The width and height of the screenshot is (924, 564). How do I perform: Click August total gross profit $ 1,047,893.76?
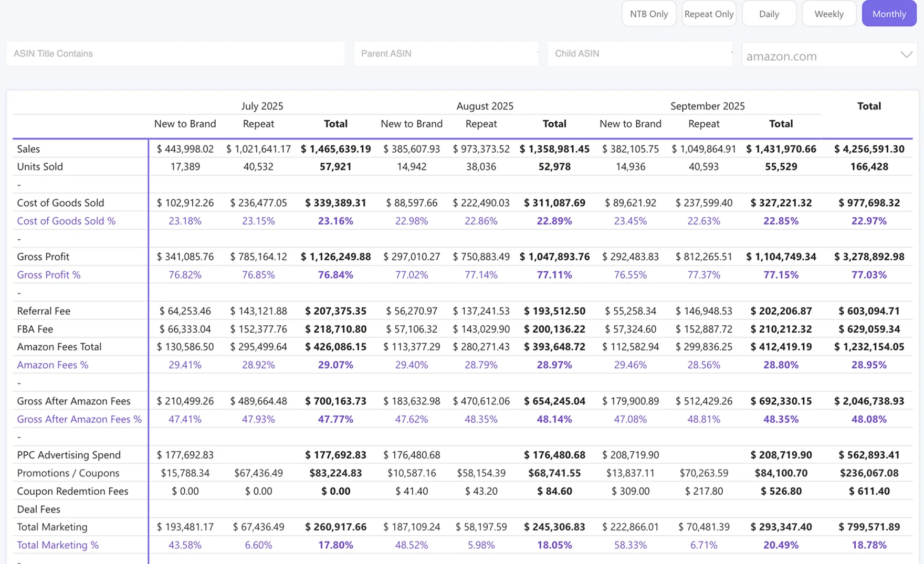[554, 257]
